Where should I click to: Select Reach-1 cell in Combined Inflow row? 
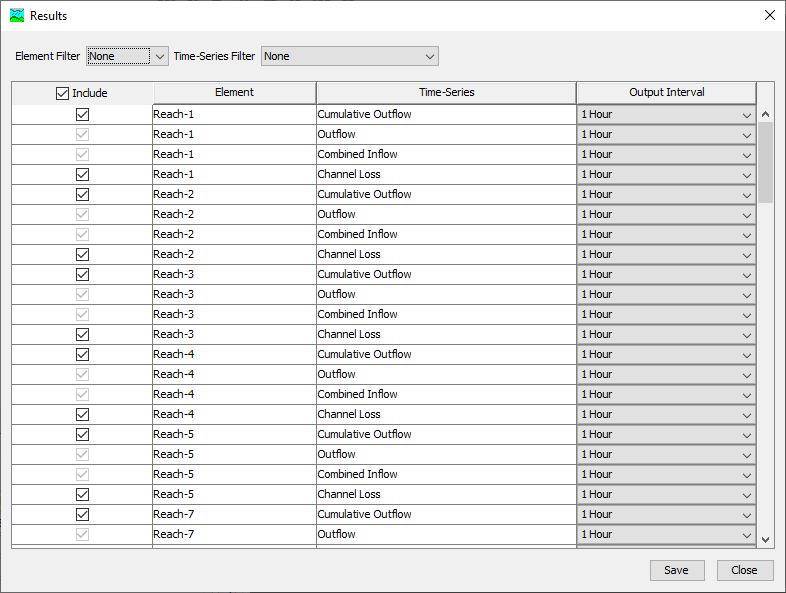235,154
